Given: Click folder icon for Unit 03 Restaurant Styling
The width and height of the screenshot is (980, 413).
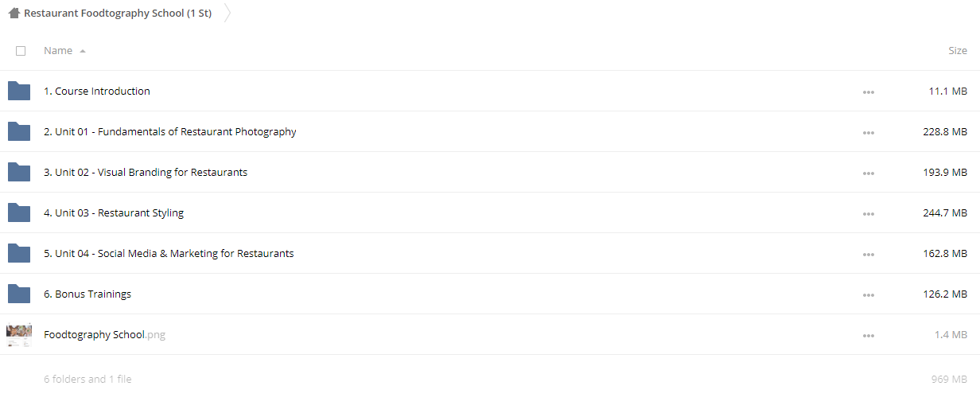Looking at the screenshot, I should coord(19,212).
